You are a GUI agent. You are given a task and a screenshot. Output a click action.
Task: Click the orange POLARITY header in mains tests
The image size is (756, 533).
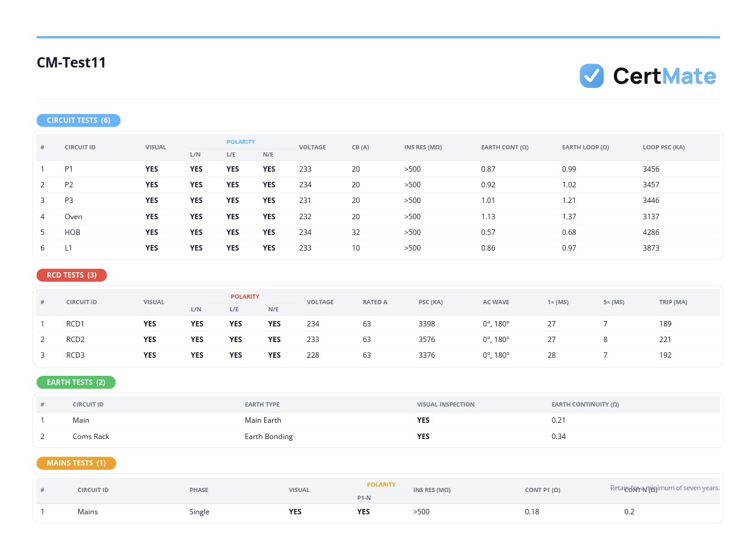[x=382, y=485]
